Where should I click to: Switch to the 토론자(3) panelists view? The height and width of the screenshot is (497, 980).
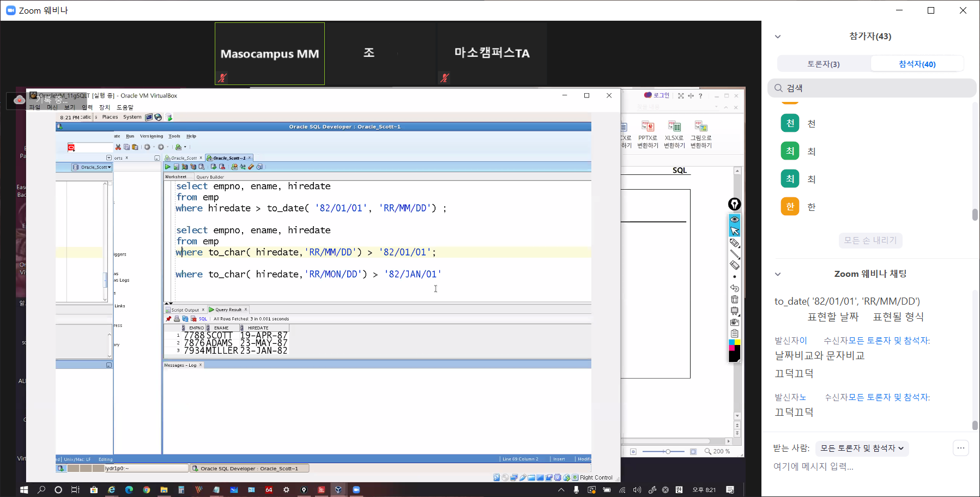pos(824,64)
